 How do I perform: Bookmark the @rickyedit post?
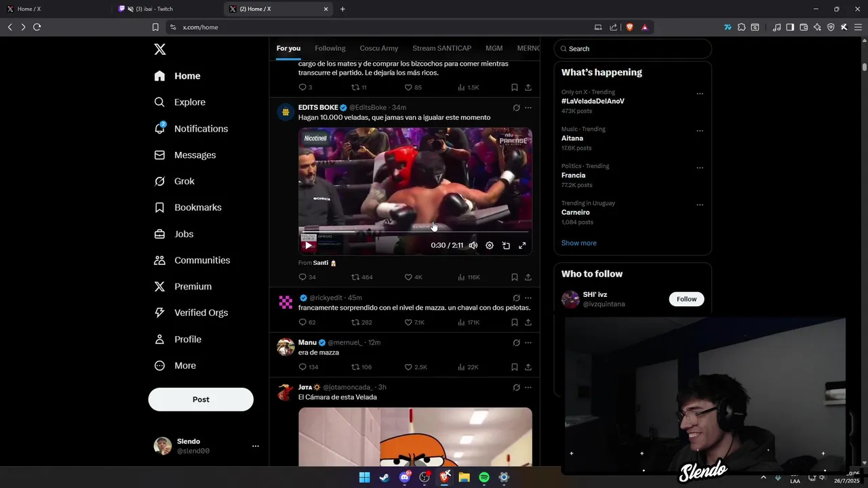515,323
